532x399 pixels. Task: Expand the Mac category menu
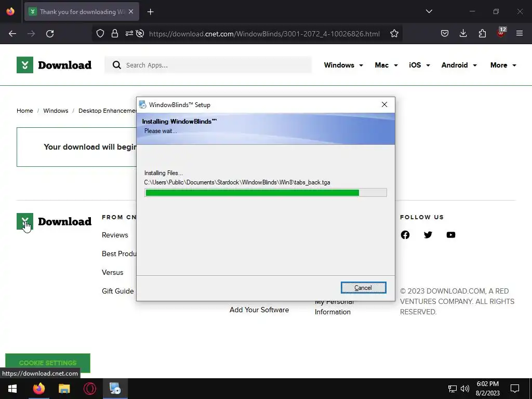pos(386,65)
